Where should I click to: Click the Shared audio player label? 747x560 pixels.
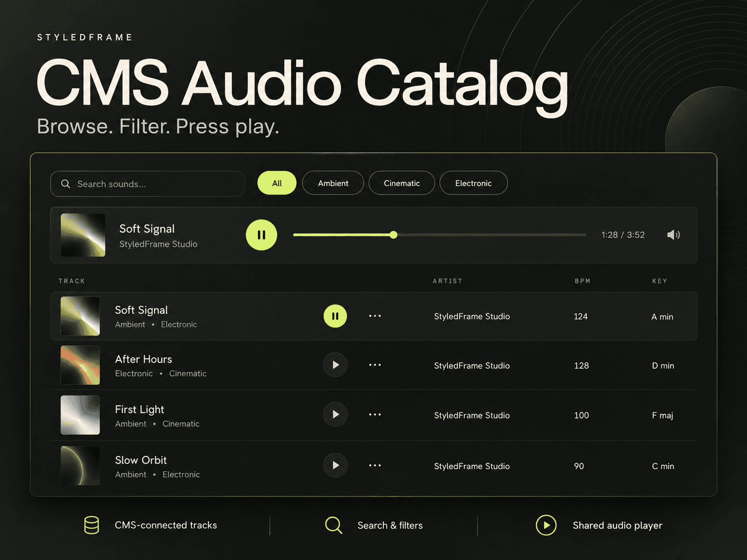pyautogui.click(x=618, y=525)
